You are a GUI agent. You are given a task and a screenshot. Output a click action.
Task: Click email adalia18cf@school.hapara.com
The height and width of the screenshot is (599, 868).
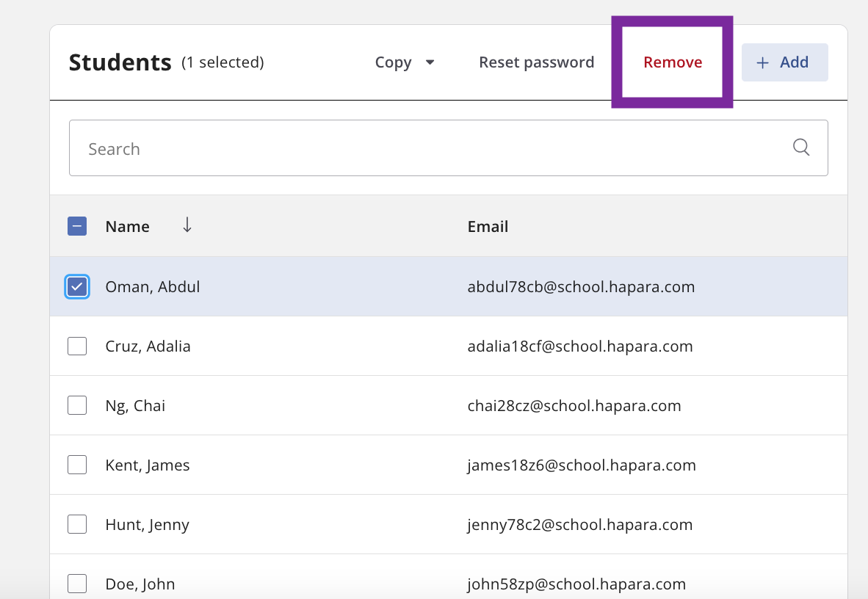tap(579, 346)
